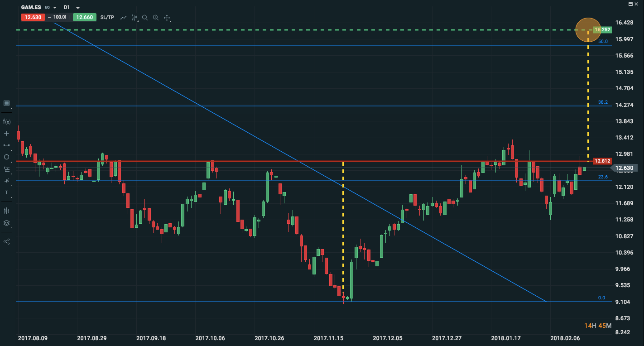Choose the ellipse shape drawing tool
Screen dimensions: 644x346
click(x=6, y=157)
